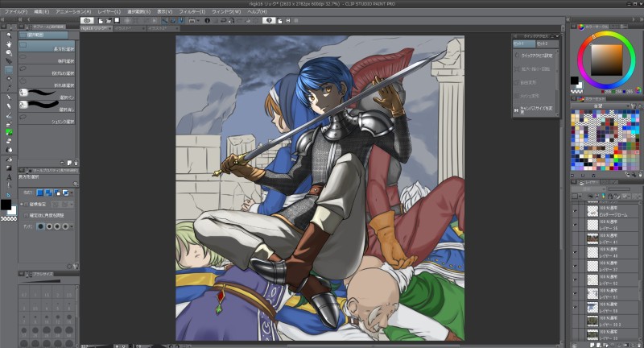
Task: Click the New document icon in command bar
Action: pos(101,20)
